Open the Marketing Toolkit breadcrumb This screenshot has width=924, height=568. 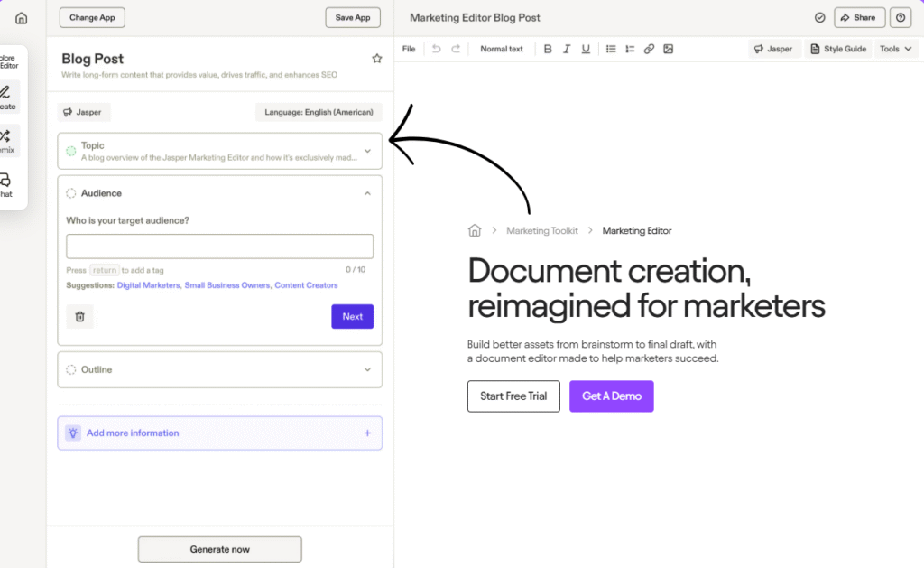pyautogui.click(x=542, y=230)
